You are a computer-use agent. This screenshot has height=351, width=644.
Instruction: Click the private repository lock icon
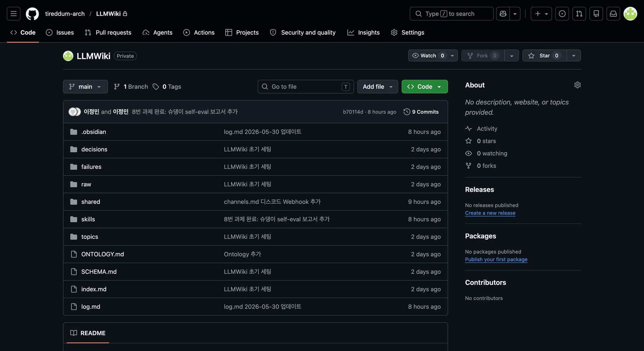(x=125, y=14)
